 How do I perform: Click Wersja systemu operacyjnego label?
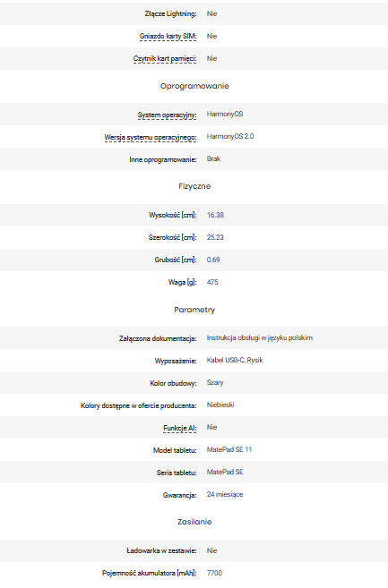(x=151, y=138)
